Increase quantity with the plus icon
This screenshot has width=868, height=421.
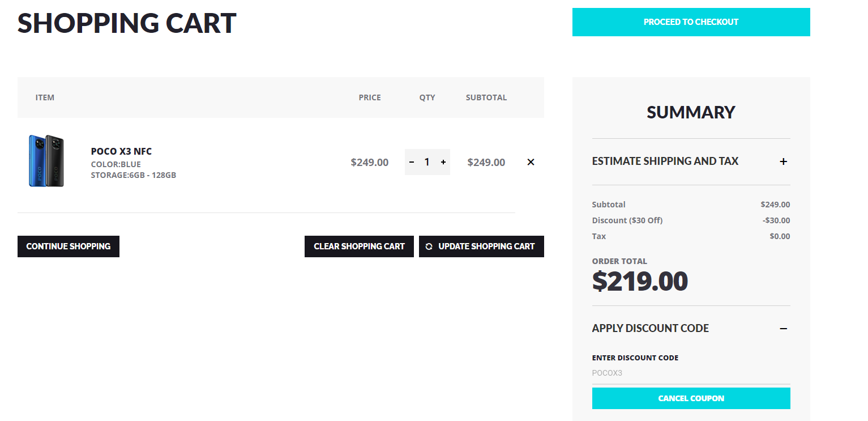click(x=443, y=162)
